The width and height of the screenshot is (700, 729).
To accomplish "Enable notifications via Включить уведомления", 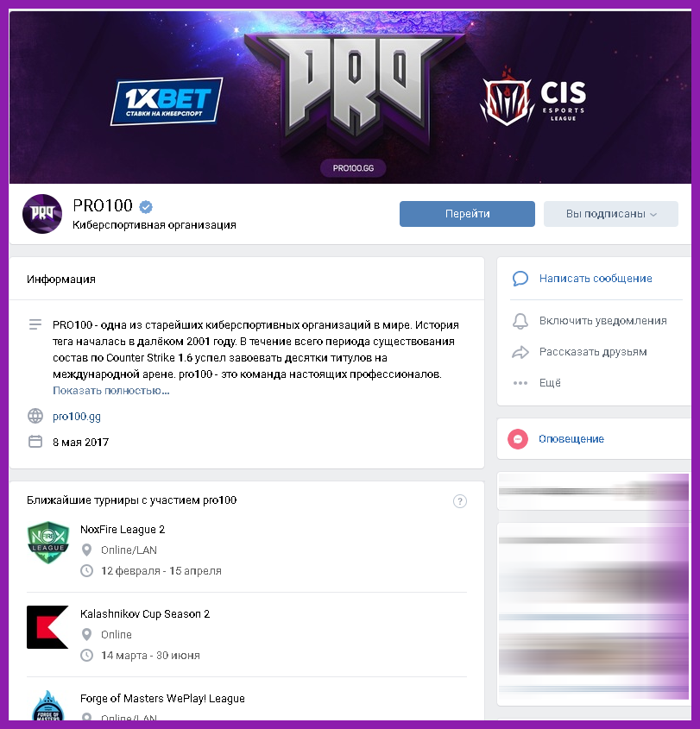I will pos(602,321).
